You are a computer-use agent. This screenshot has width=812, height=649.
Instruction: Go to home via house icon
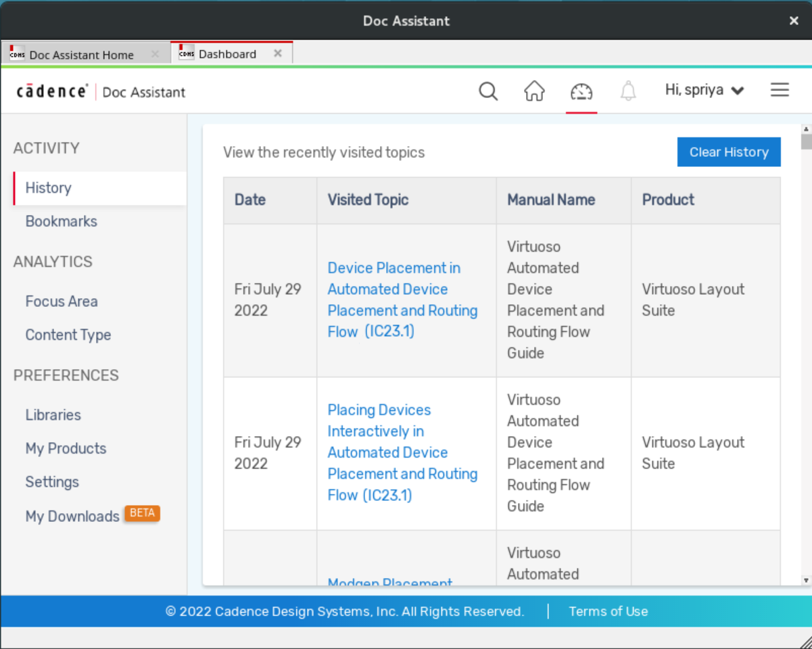pos(534,91)
